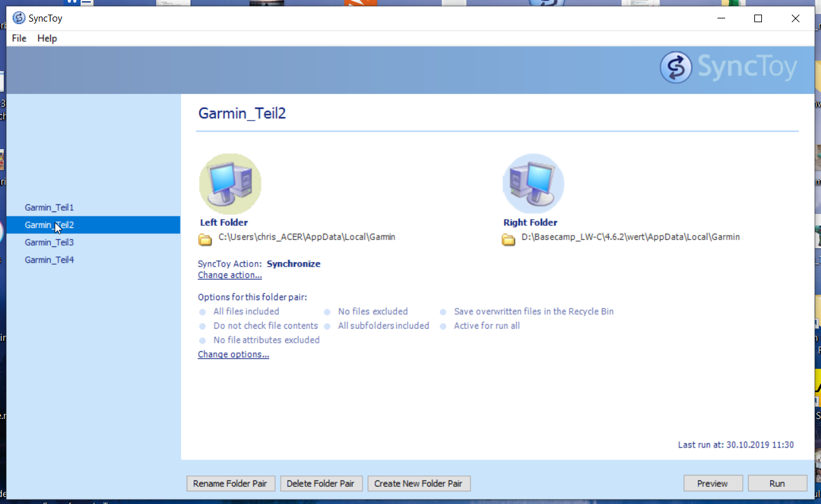Open the File menu
This screenshot has width=821, height=504.
19,38
